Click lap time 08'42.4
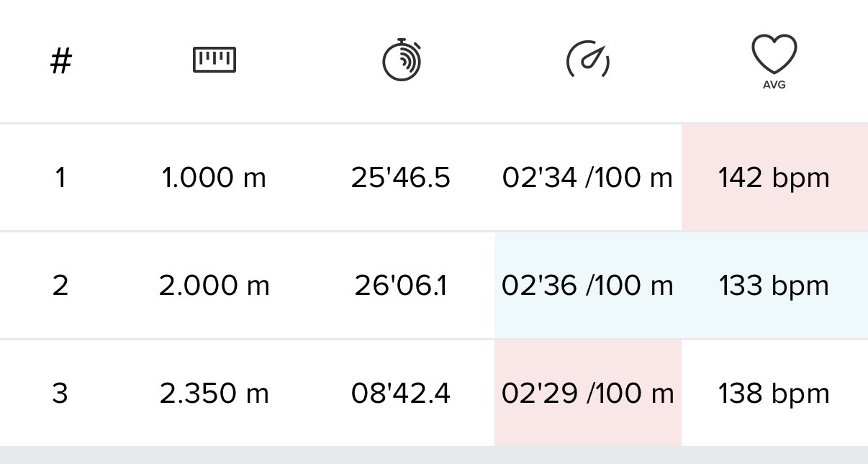868x464 pixels. tap(401, 394)
